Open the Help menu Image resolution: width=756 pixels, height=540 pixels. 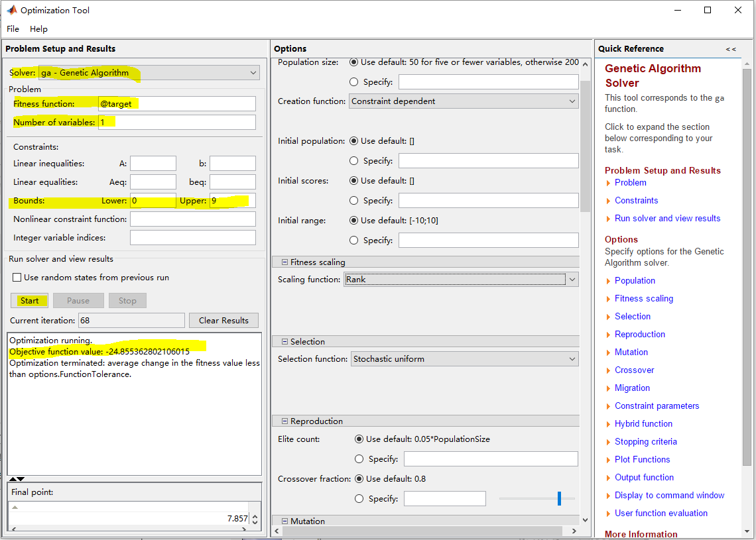point(38,29)
